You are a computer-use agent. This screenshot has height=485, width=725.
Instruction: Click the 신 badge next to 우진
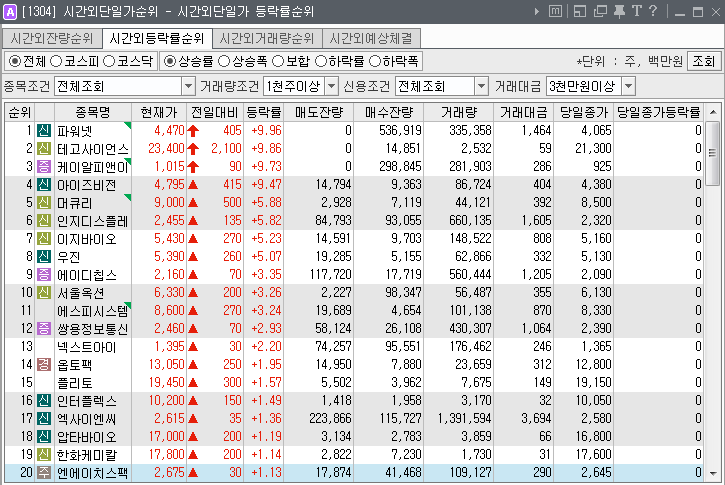click(x=44, y=257)
